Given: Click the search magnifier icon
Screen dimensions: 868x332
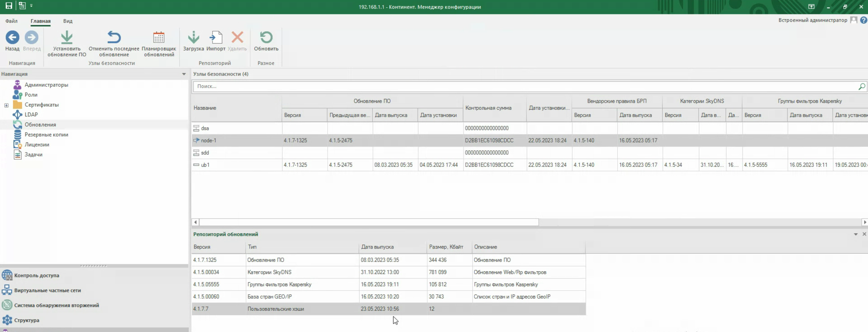Looking at the screenshot, I should (861, 87).
